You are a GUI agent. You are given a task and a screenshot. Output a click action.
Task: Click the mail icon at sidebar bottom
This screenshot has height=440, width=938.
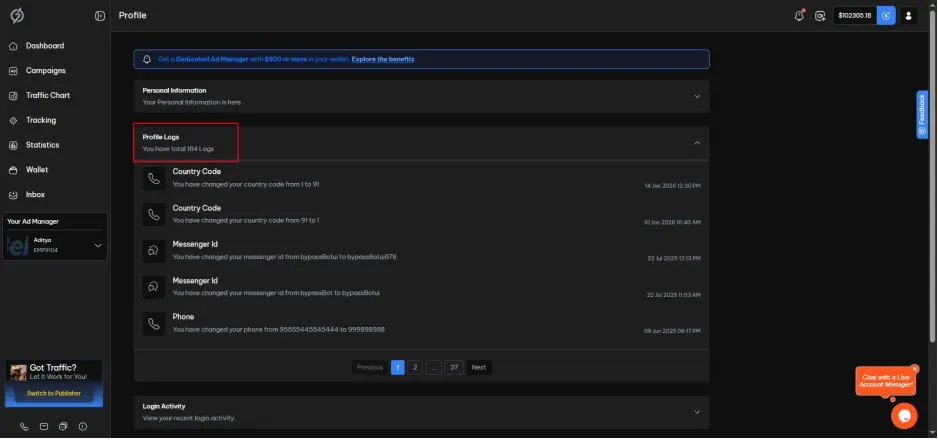pos(44,426)
